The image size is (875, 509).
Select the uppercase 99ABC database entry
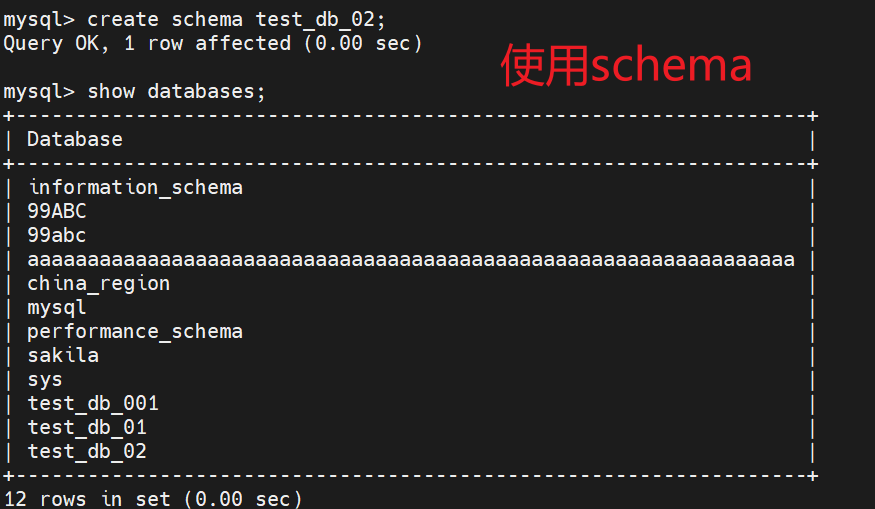57,211
